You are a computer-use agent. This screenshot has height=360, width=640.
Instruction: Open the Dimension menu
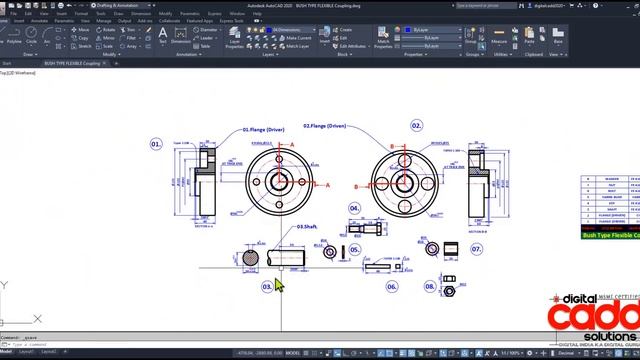click(141, 13)
